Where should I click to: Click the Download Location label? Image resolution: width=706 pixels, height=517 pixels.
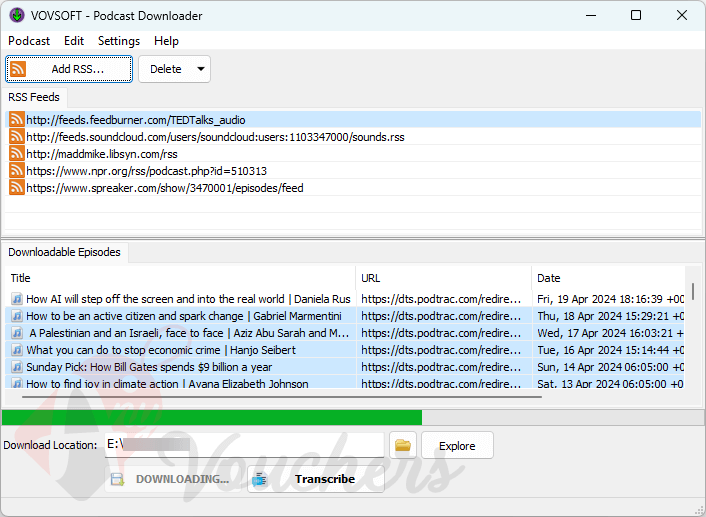click(50, 445)
